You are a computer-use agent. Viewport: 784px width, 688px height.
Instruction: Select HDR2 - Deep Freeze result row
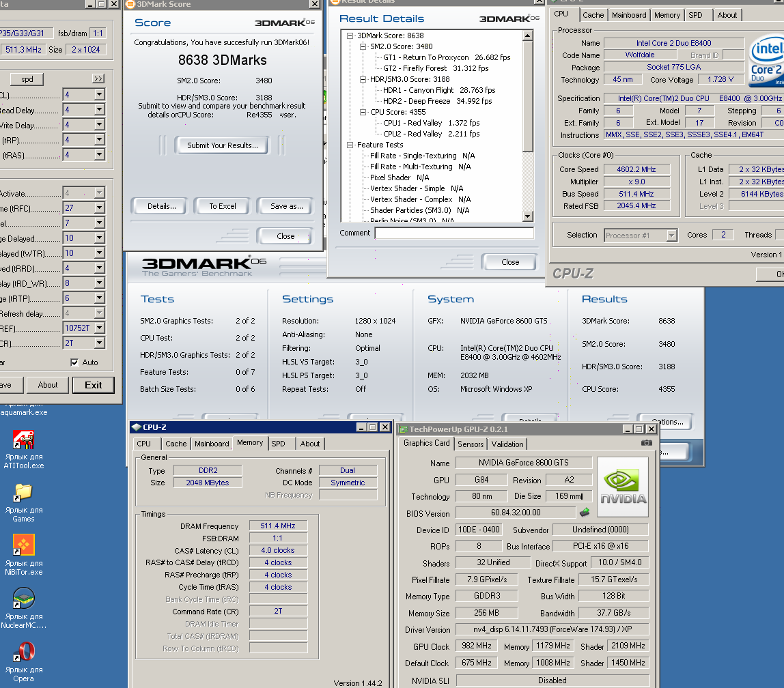point(438,101)
